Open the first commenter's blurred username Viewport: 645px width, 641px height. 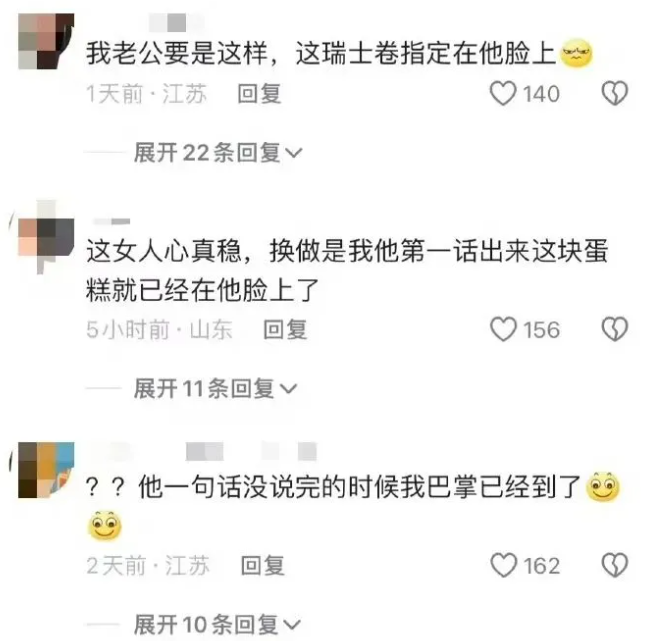[175, 22]
